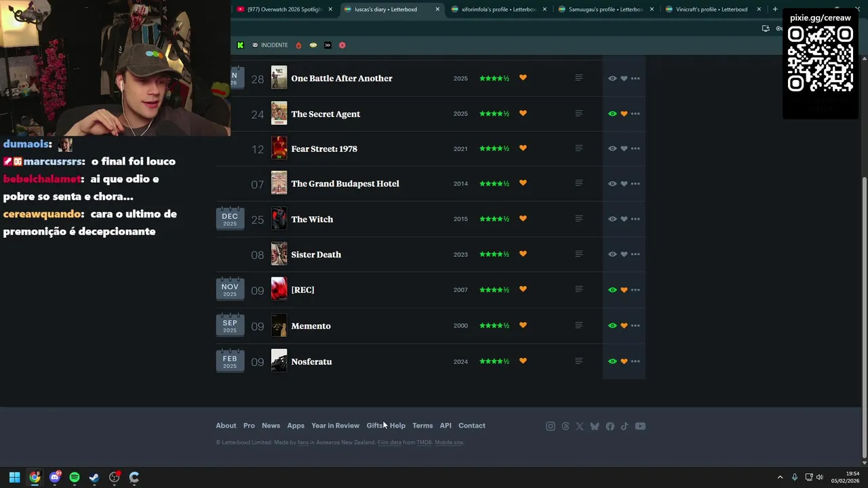868x488 pixels.
Task: Open more options menu for [REC]
Action: click(635, 290)
